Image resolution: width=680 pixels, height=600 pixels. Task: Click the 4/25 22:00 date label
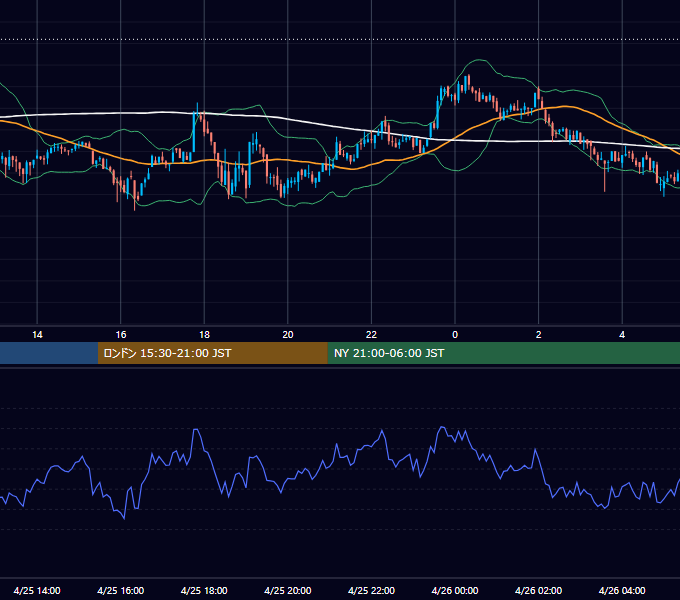click(371, 590)
